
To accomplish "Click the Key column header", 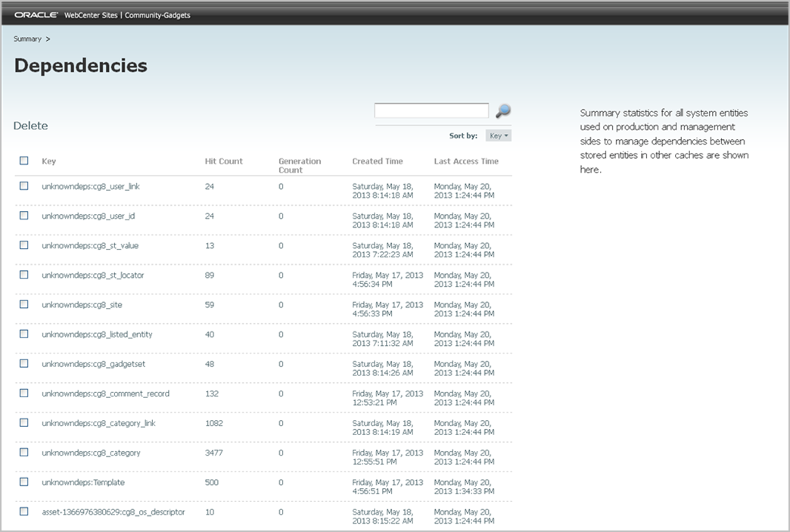I will [x=49, y=161].
